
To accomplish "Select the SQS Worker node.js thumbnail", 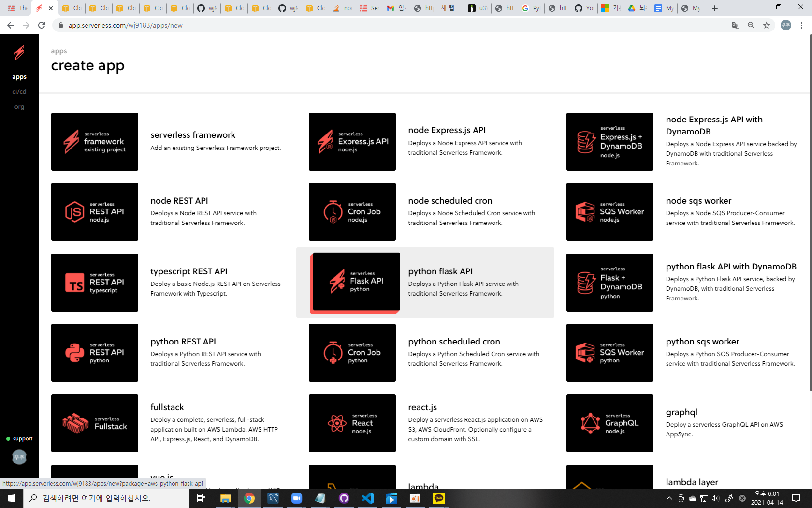I will tap(610, 212).
